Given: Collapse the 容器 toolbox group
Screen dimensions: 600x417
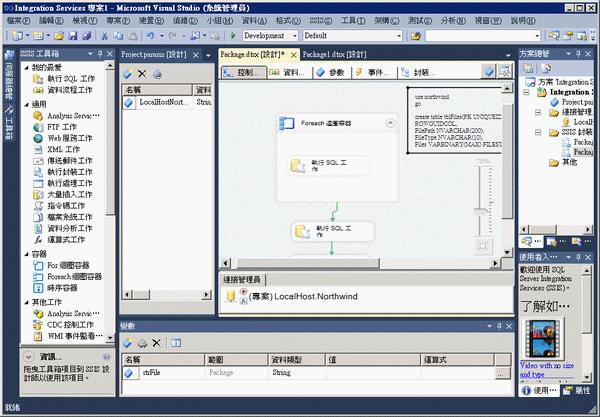Looking at the screenshot, I should tap(26, 254).
